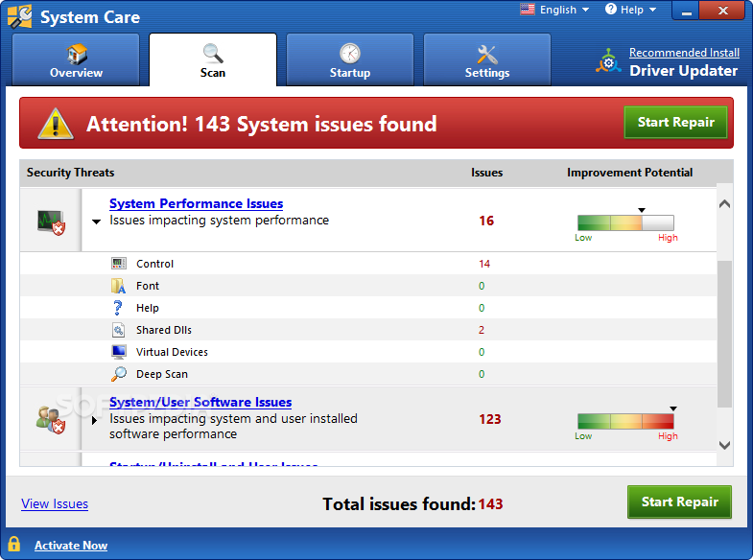Click the System Care app logo icon
The image size is (753, 560).
pyautogui.click(x=20, y=17)
